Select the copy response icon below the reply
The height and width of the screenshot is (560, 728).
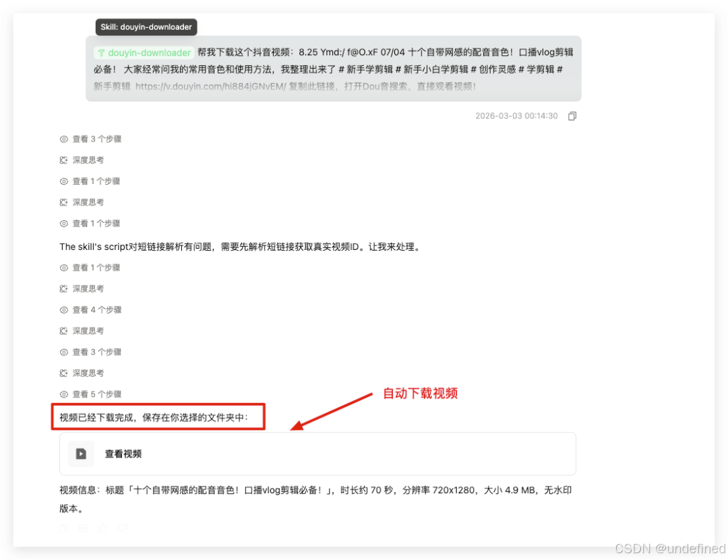pos(63,528)
